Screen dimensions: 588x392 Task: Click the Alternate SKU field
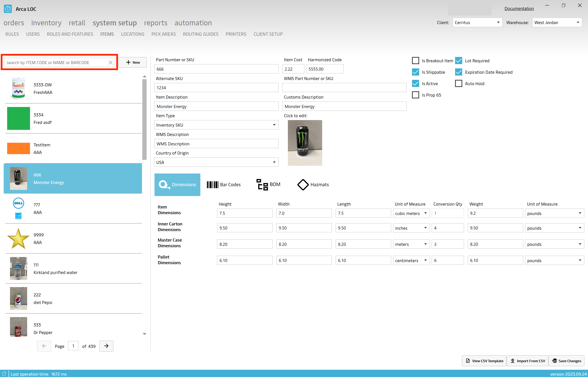[x=216, y=88]
